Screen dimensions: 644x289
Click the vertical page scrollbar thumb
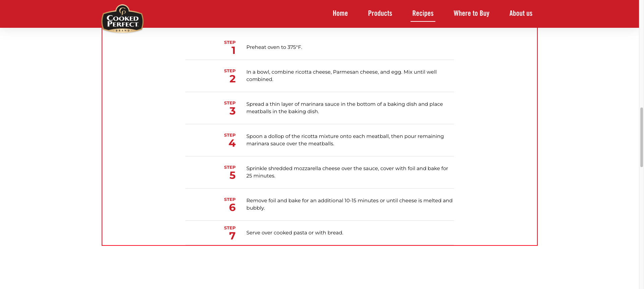coord(641,137)
